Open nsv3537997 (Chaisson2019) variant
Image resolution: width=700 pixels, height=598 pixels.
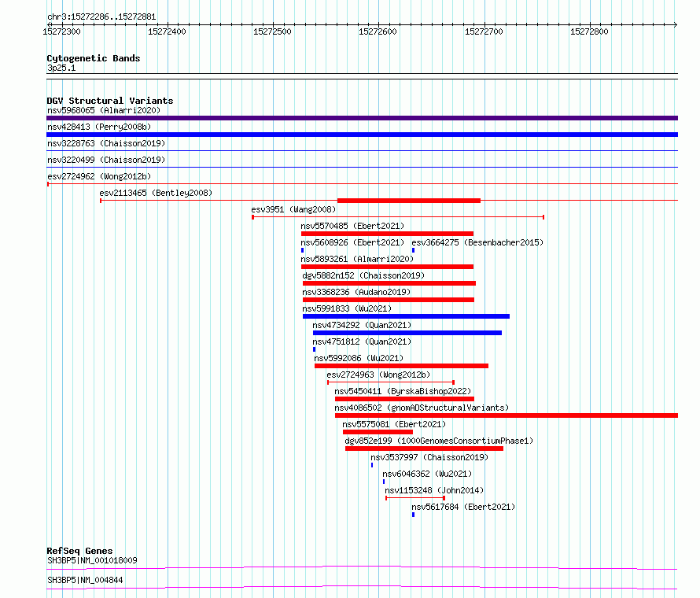pyautogui.click(x=429, y=457)
